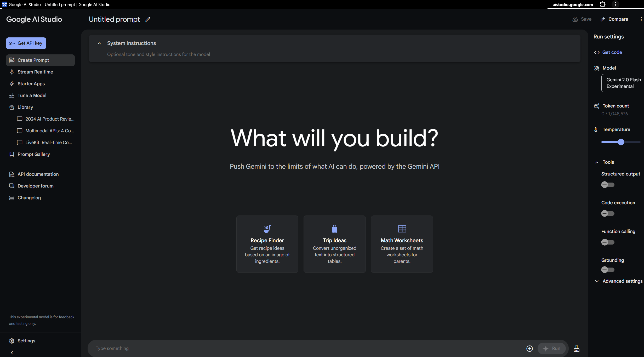Click the browser extensions puzzle icon

603,4
